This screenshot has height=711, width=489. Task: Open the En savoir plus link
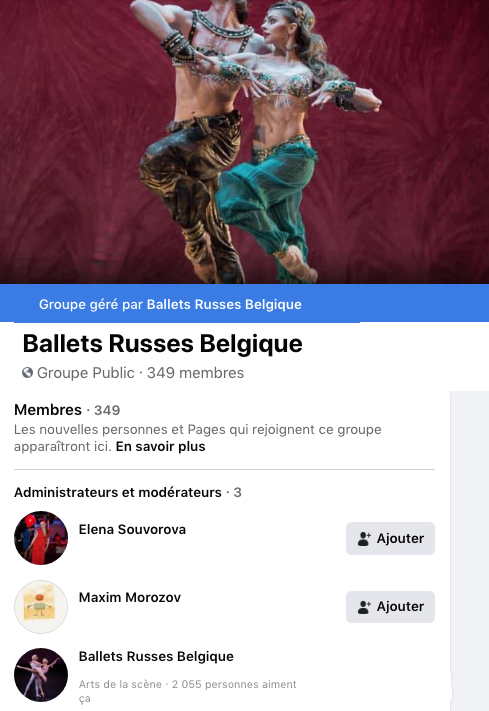click(161, 447)
